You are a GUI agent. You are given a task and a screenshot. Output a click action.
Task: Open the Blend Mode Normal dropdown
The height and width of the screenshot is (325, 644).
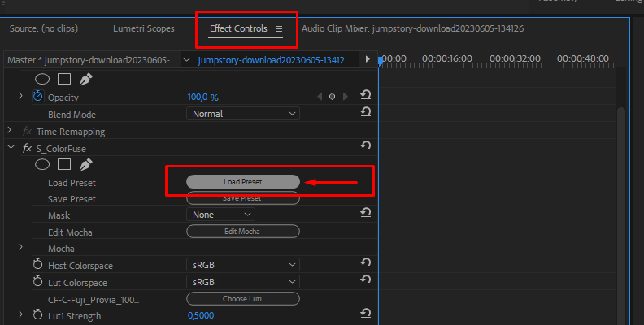coord(243,114)
